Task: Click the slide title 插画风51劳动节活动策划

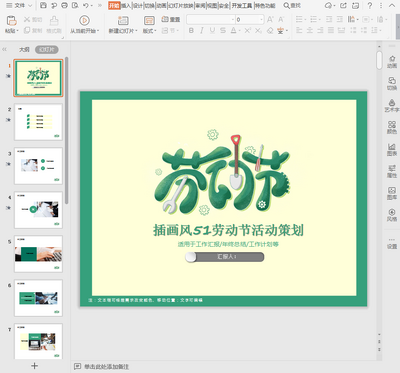Action: point(228,230)
